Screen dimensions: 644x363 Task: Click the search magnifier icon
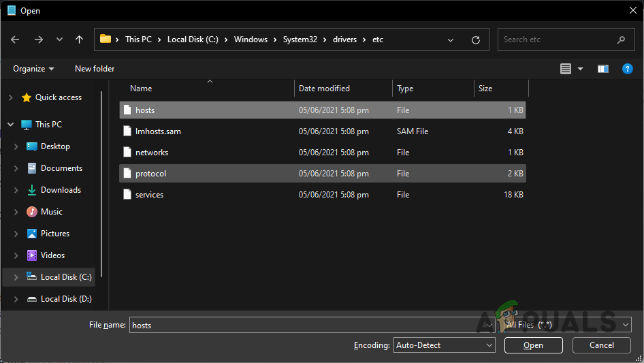(x=621, y=40)
